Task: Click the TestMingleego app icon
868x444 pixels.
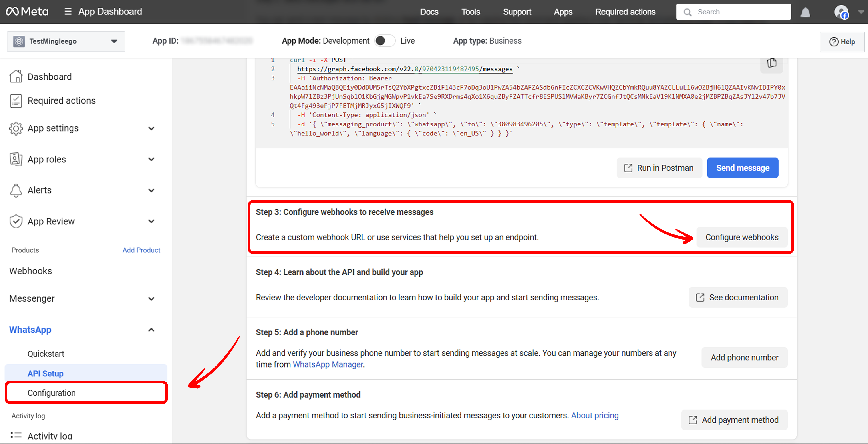Action: 19,41
